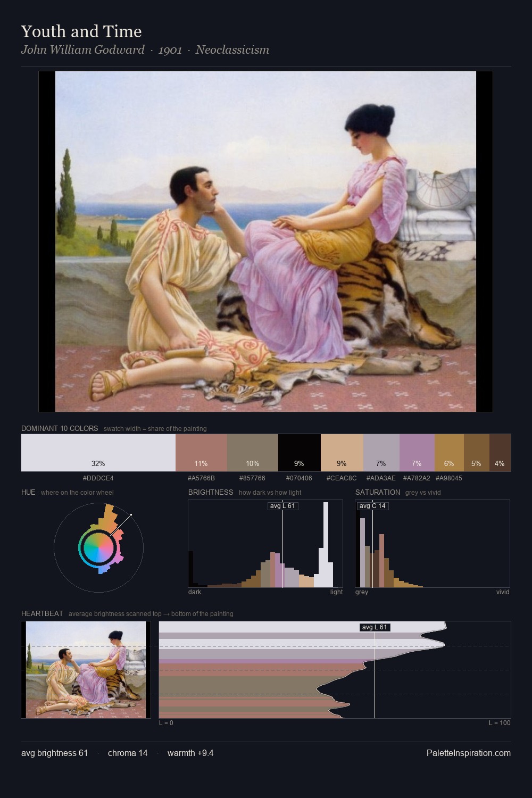Screen dimensions: 532x798
Task: Click the 'dark' label under brightness chart
Action: (x=195, y=592)
